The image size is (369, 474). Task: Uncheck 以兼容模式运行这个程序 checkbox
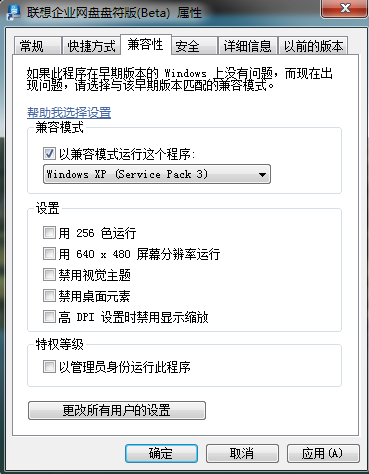(49, 154)
